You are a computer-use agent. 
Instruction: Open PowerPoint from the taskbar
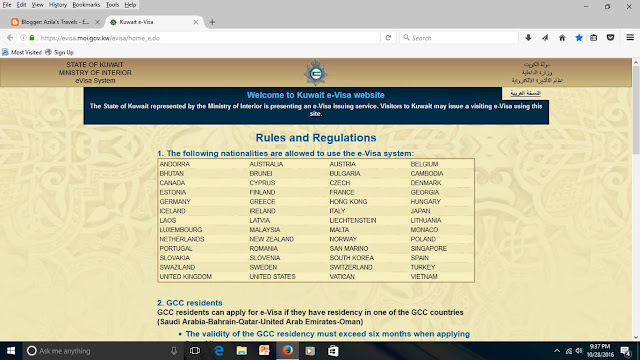(x=264, y=350)
